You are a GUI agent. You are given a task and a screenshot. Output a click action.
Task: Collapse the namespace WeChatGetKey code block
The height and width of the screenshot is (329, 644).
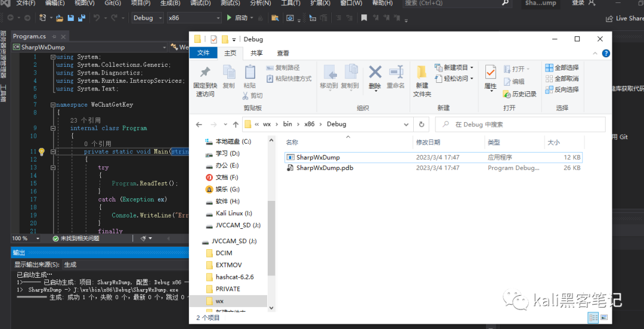(x=52, y=105)
